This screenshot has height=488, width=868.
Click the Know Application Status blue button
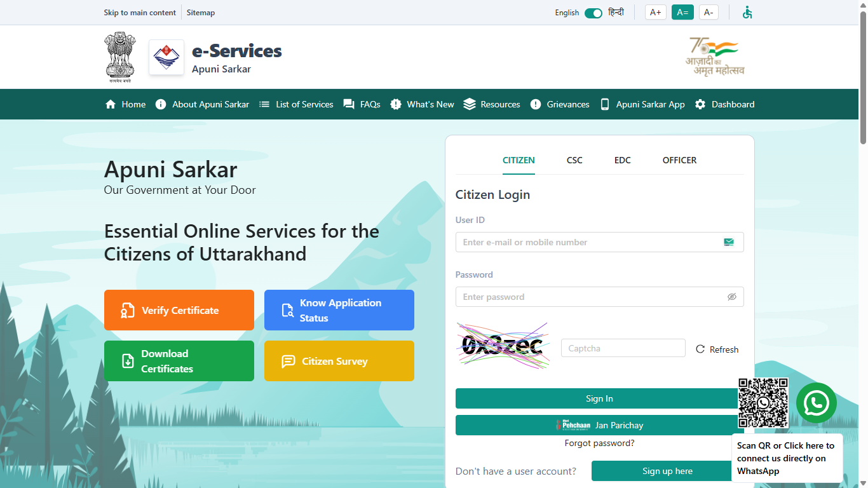click(x=339, y=310)
